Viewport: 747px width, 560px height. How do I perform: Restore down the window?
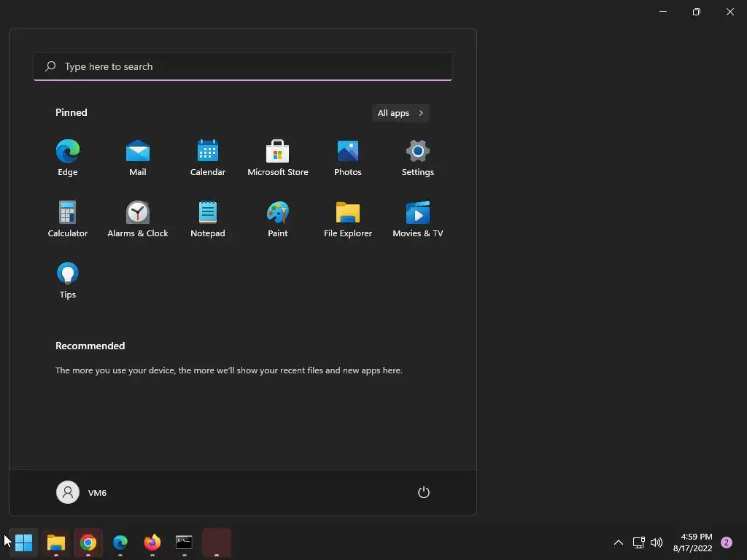pos(697,12)
